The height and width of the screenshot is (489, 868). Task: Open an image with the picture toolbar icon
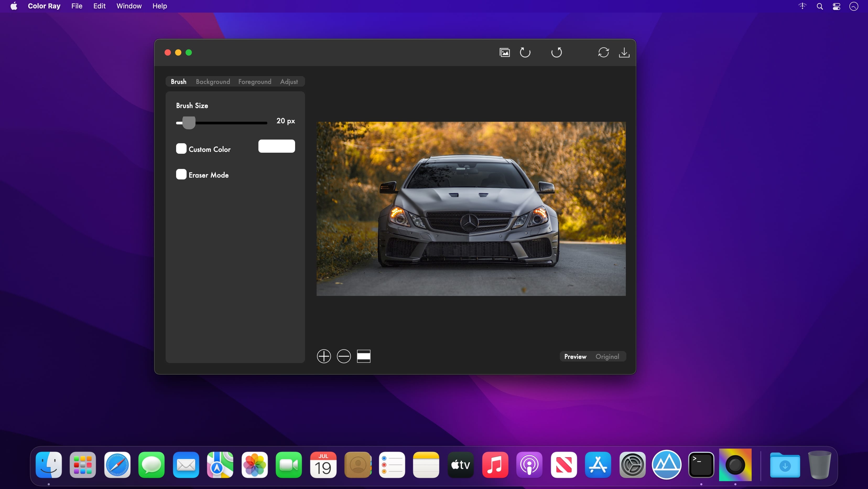(504, 53)
